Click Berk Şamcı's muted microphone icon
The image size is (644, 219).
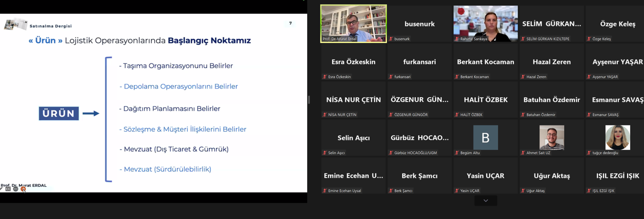pos(391,191)
